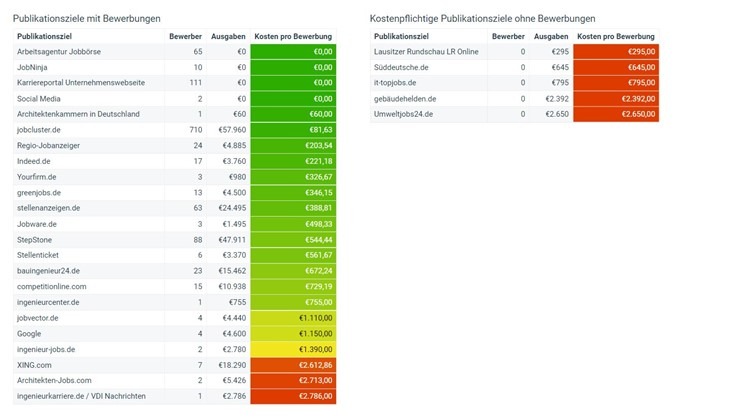Click the €2.392 spending value in right table
The height and width of the screenshot is (419, 756).
coord(557,99)
